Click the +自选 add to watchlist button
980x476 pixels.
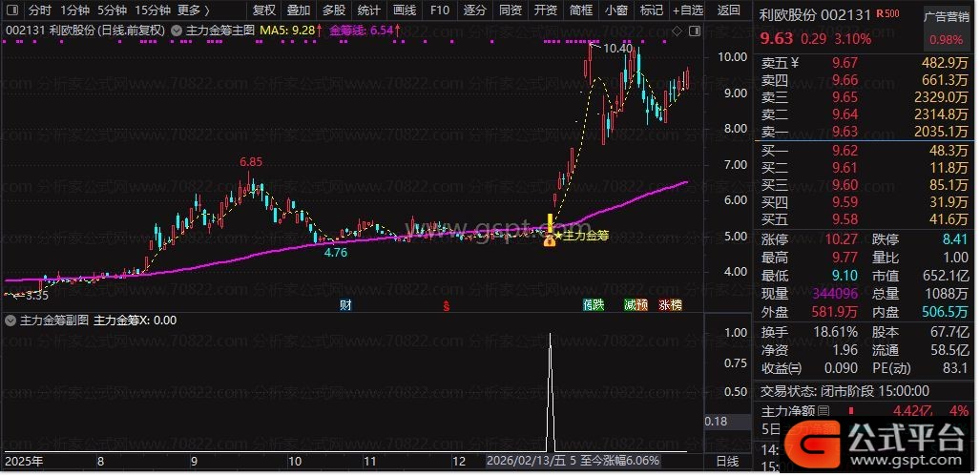[x=686, y=10]
